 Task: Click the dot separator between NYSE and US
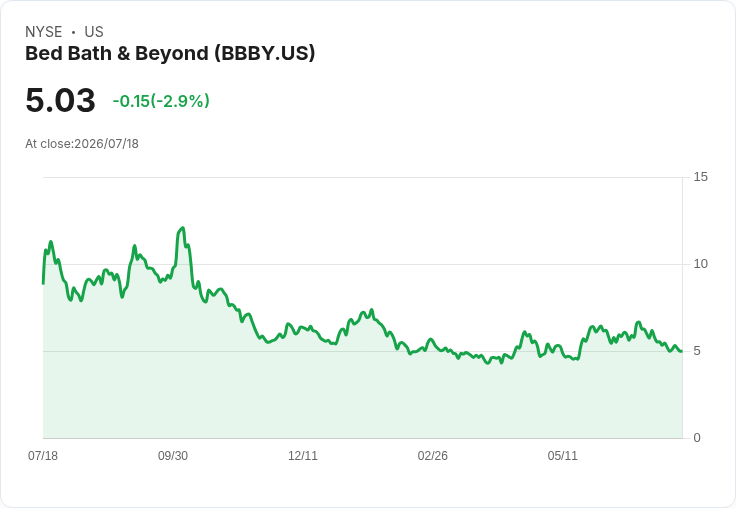(73, 32)
